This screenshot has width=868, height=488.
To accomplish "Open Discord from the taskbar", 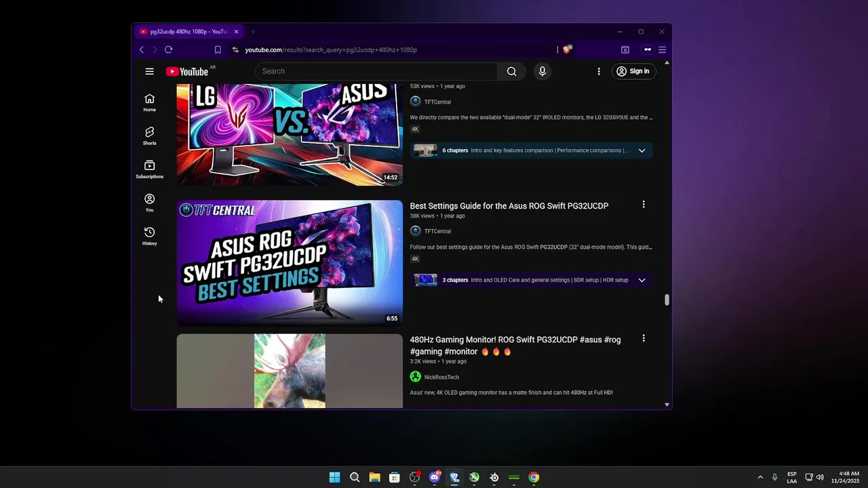I will pos(435,477).
